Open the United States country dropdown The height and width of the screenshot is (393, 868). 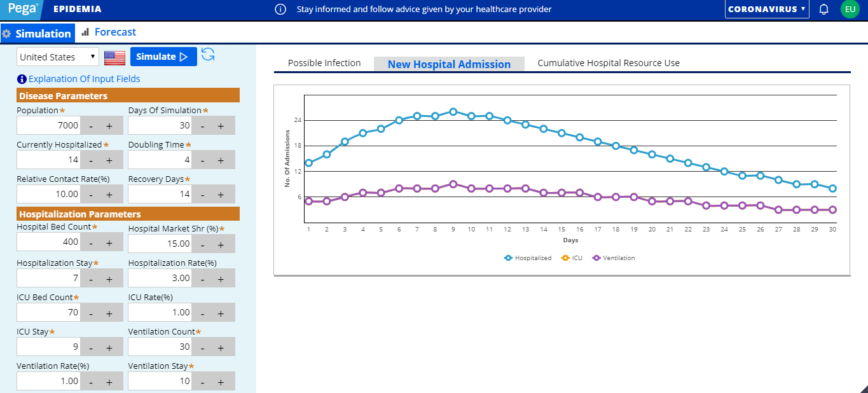[58, 57]
